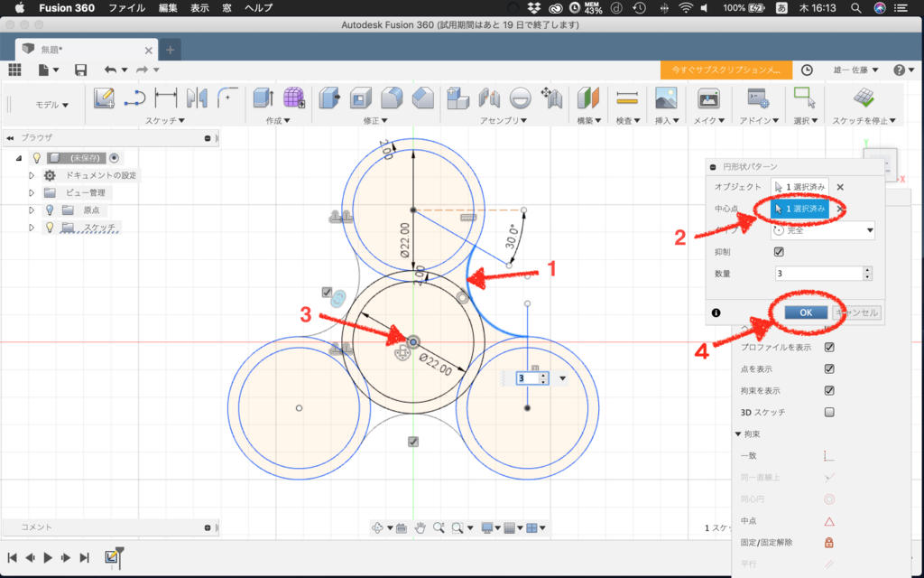
Task: Pick the Fillet sketch tool
Action: (226, 98)
